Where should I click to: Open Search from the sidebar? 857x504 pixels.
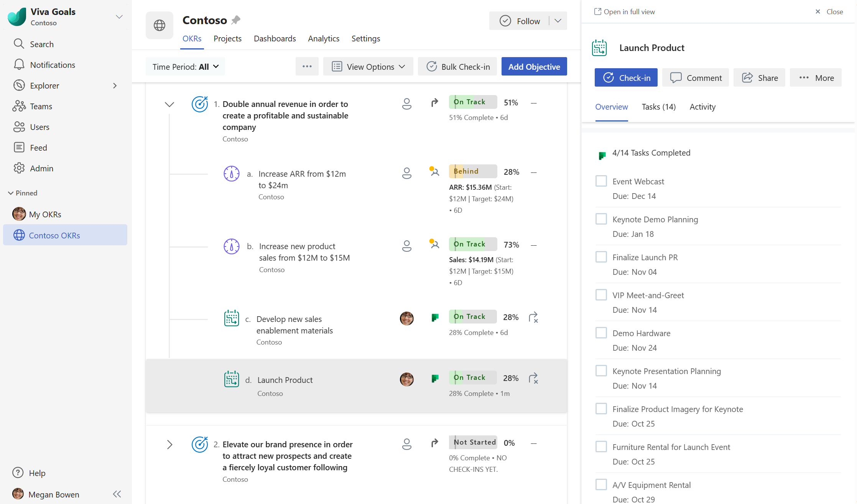click(x=19, y=44)
